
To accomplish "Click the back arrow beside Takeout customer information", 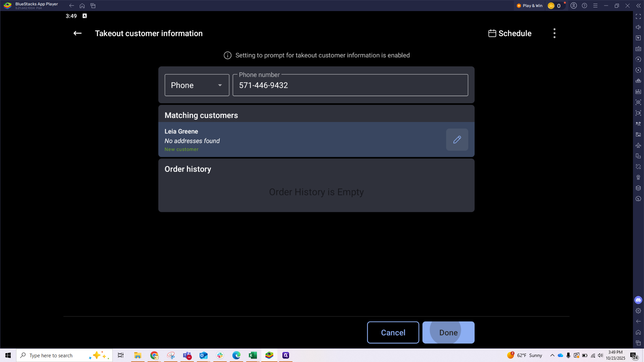I will (x=77, y=33).
